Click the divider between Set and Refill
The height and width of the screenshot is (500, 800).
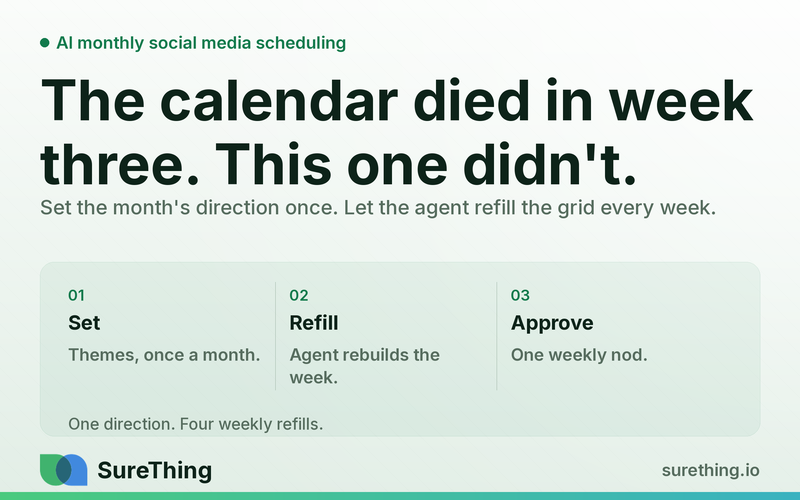(x=276, y=336)
